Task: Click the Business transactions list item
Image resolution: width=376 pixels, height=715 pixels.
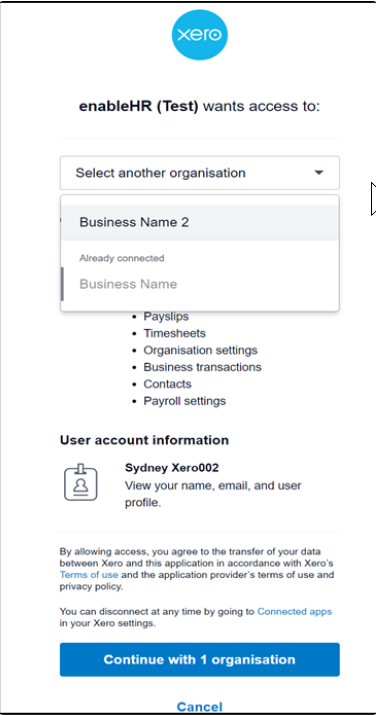Action: (x=202, y=367)
